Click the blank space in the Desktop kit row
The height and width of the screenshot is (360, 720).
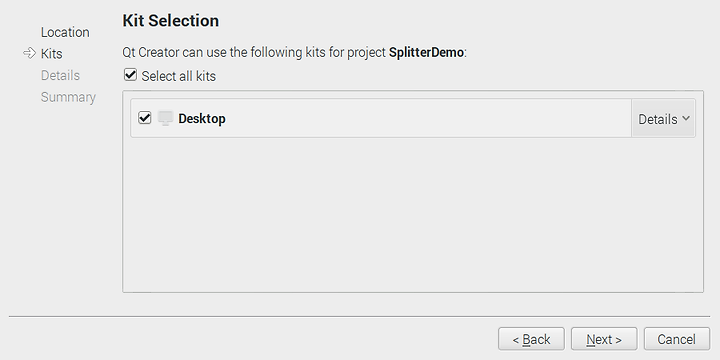coord(427,118)
